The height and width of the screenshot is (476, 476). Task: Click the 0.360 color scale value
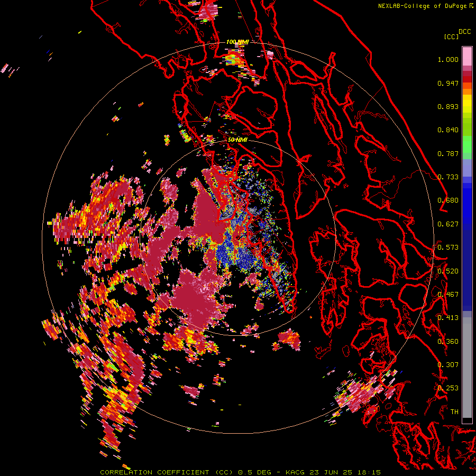click(448, 342)
